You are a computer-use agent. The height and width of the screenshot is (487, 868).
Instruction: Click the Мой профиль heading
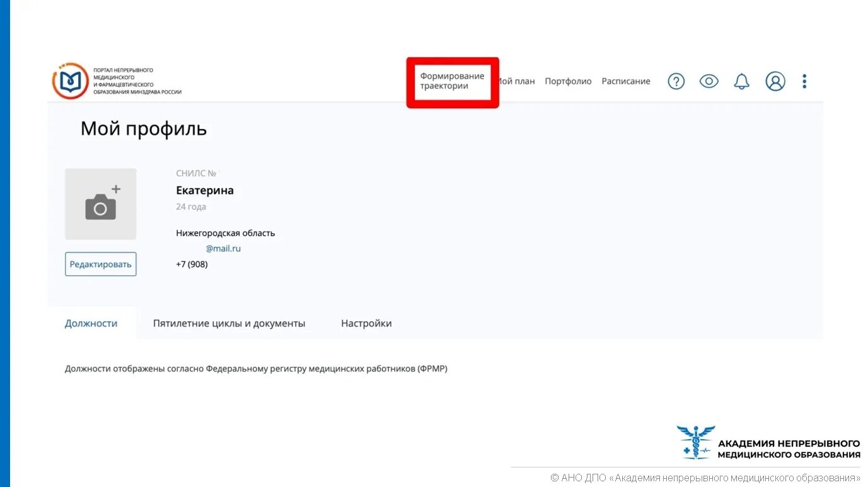(144, 129)
